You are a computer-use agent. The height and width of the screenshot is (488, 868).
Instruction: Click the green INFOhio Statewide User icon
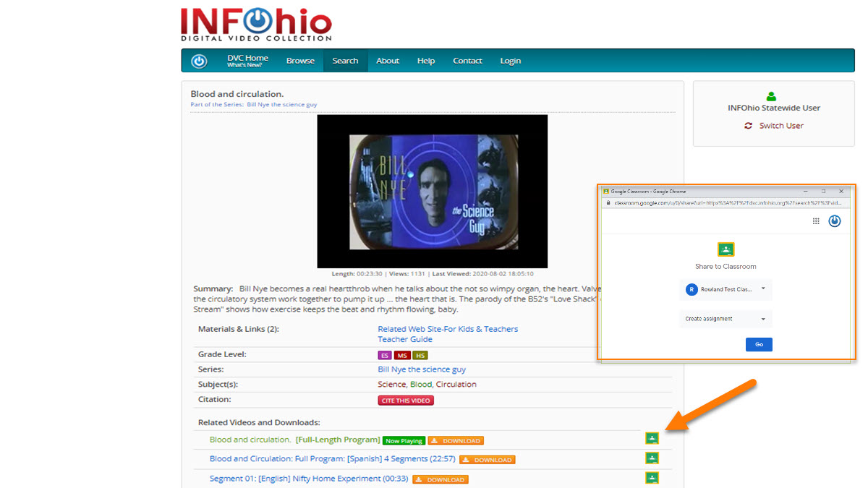pos(771,96)
